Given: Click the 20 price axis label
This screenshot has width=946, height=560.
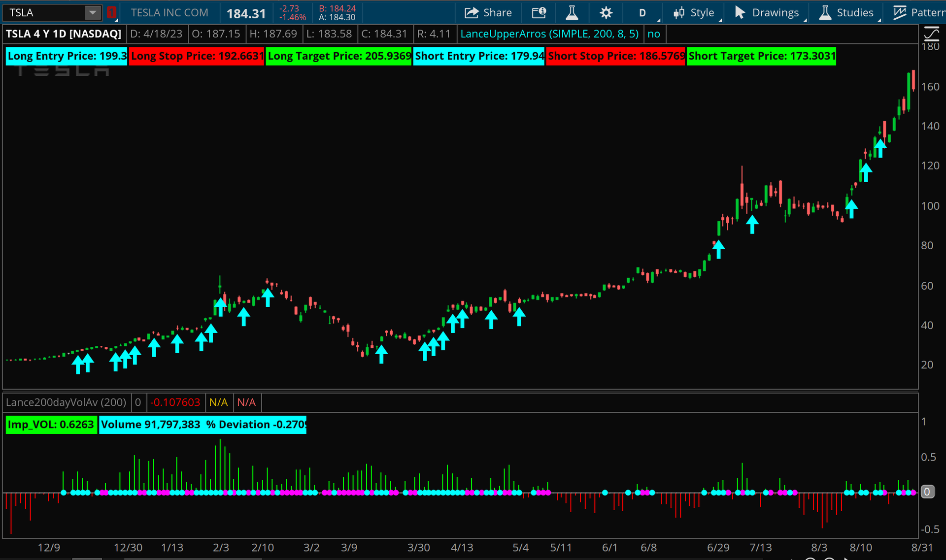Looking at the screenshot, I should click(x=927, y=364).
